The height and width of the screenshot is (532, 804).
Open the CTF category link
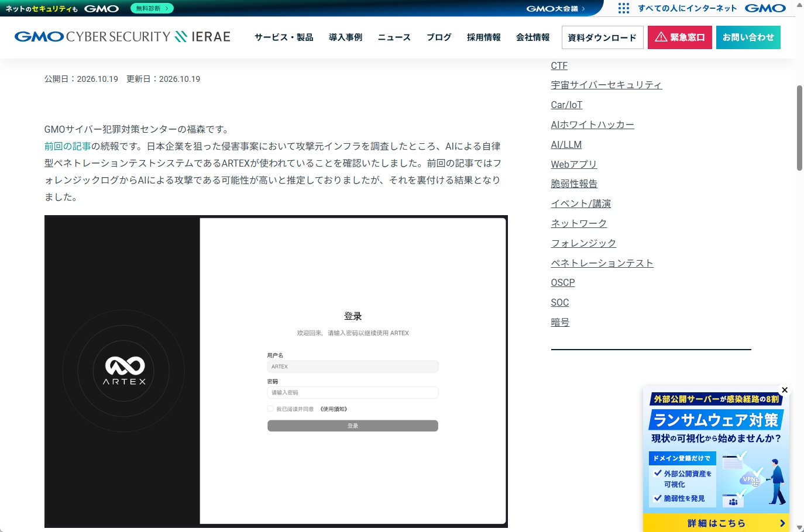click(559, 66)
